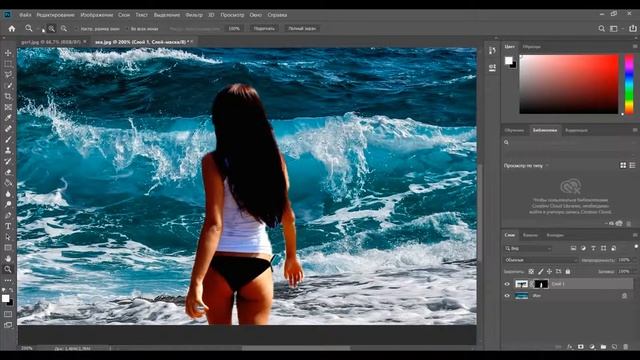The height and width of the screenshot is (360, 640).
Task: Click the Полный экран button
Action: (x=302, y=29)
